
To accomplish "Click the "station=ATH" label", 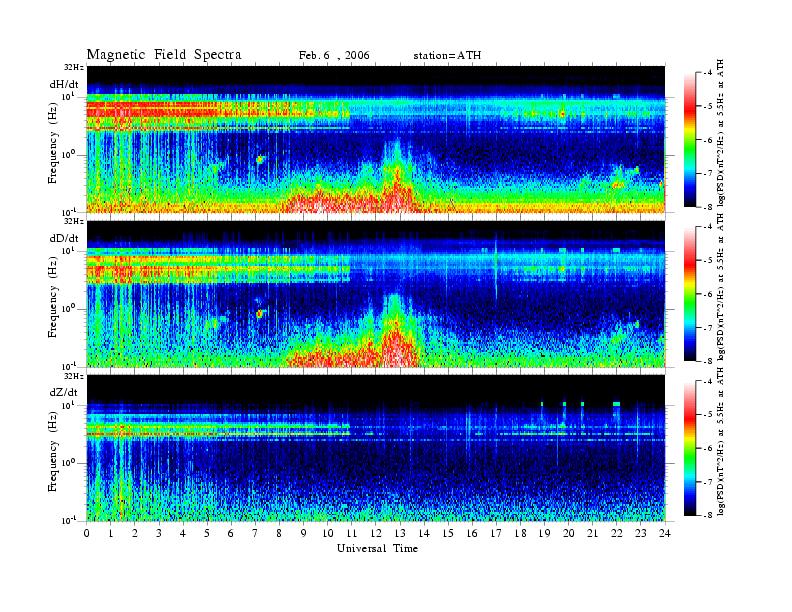I will (x=447, y=56).
